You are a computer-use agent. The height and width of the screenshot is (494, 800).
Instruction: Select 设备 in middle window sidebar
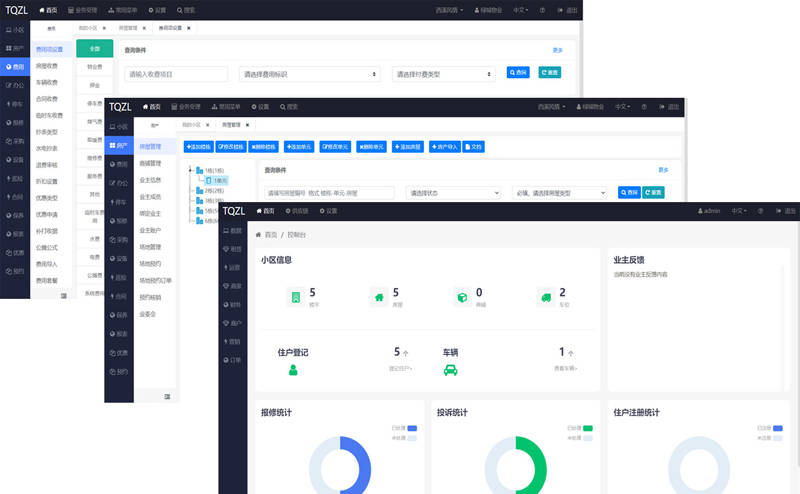click(x=119, y=258)
